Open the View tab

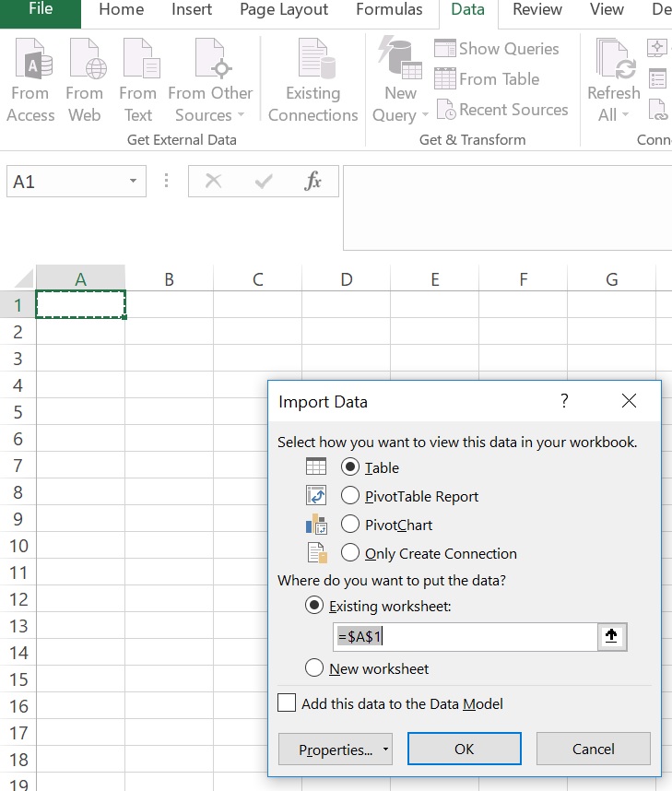click(x=607, y=9)
